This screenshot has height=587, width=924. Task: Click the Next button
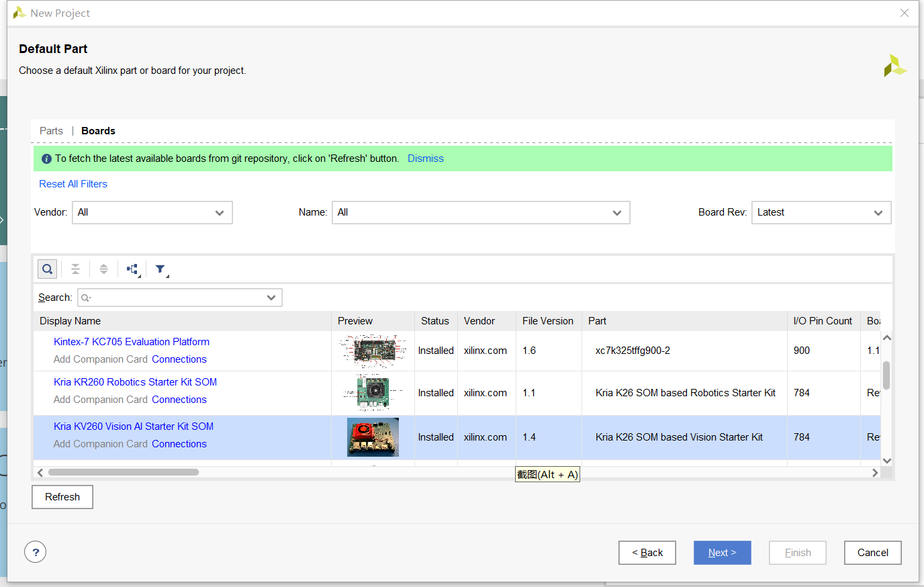[723, 553]
